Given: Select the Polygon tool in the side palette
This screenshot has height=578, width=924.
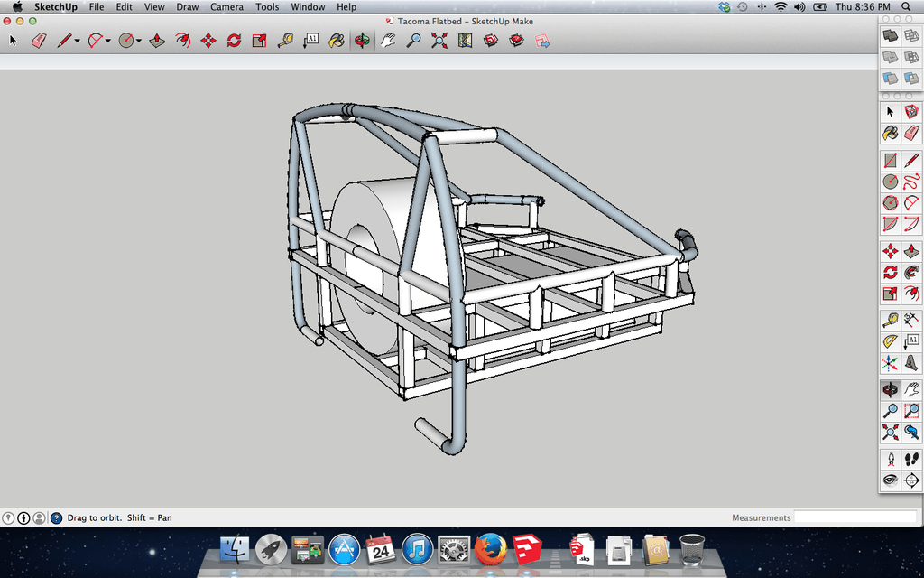Looking at the screenshot, I should tap(890, 203).
